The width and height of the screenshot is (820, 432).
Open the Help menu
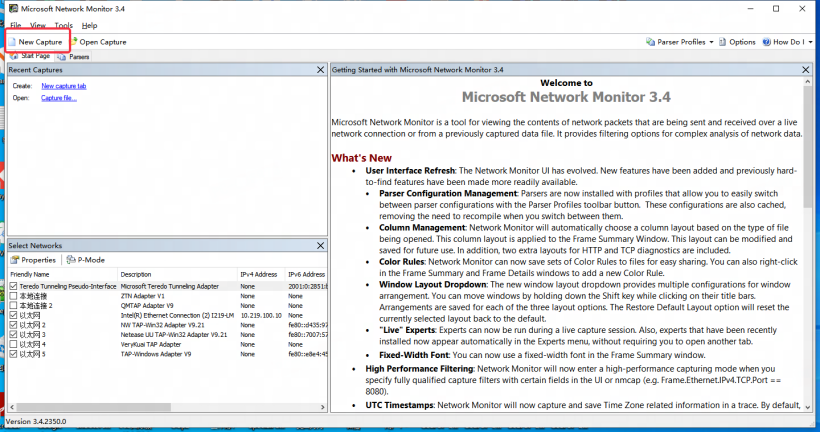89,25
